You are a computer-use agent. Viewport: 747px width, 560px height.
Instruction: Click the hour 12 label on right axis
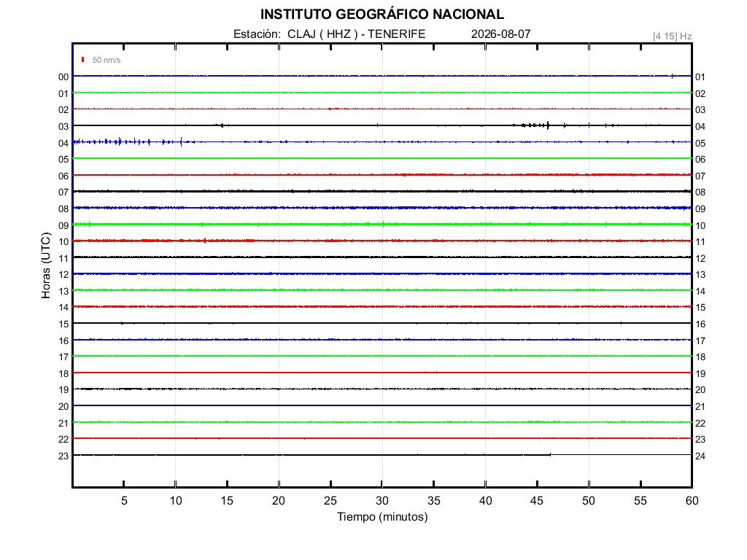click(x=700, y=259)
